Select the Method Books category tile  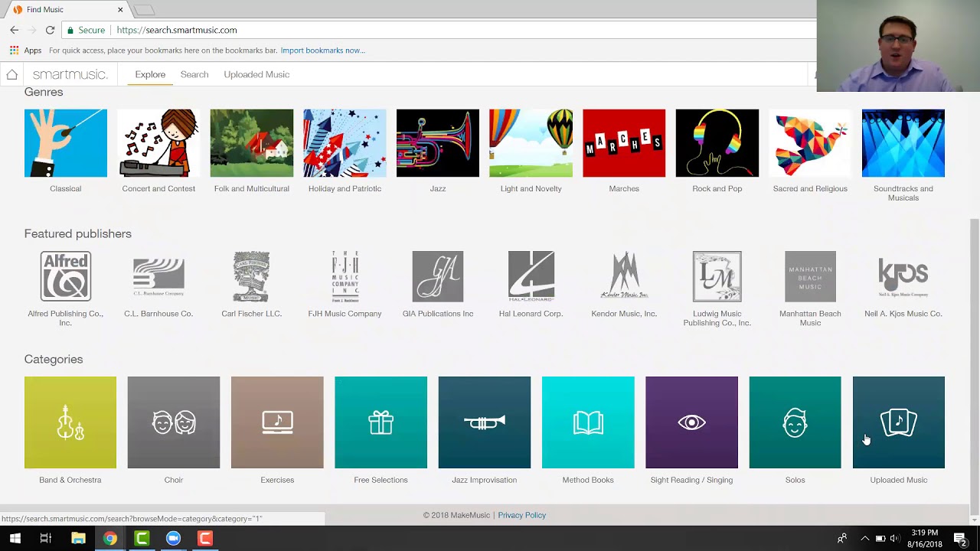(x=588, y=422)
